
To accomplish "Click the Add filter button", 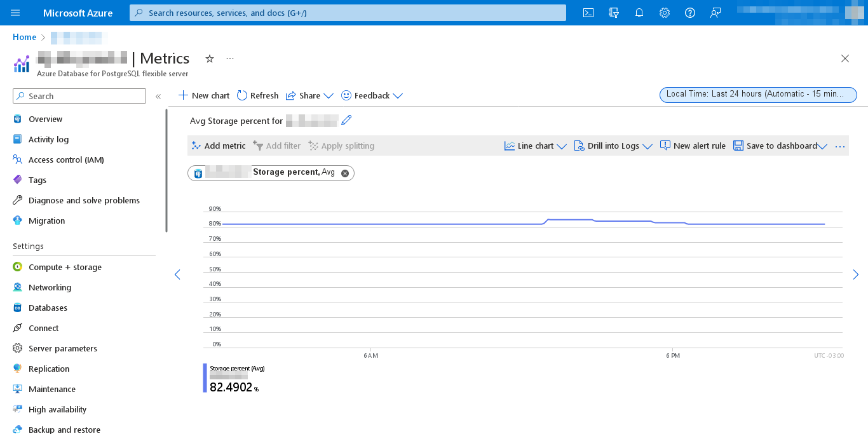I will point(276,146).
